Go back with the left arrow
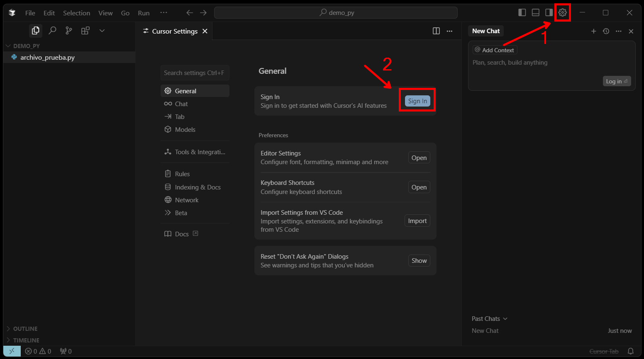The width and height of the screenshot is (644, 359). point(190,13)
